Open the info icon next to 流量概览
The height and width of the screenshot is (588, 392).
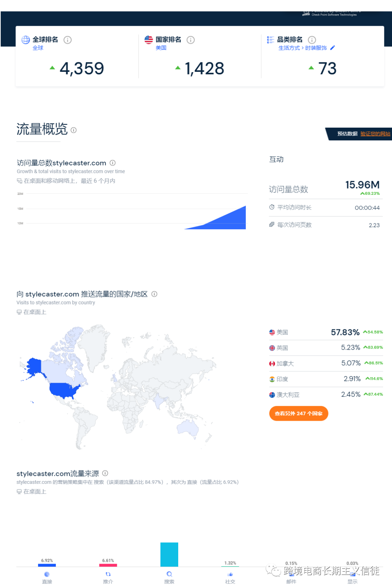(x=74, y=130)
